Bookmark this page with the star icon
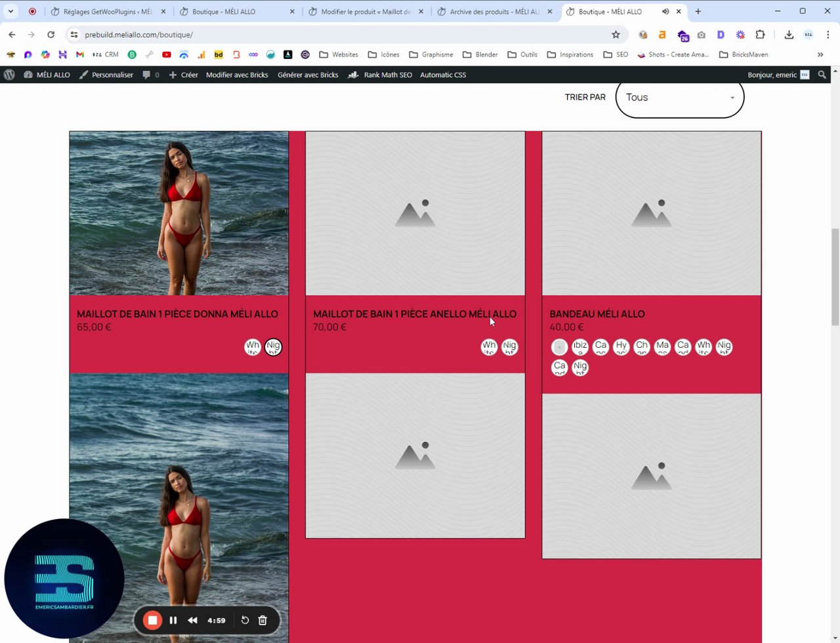 [616, 35]
